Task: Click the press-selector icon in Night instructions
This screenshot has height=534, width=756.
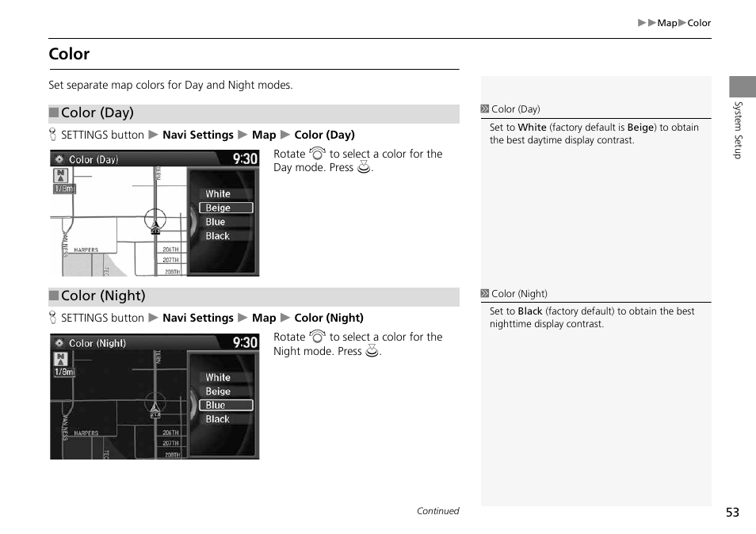Action: click(x=372, y=350)
